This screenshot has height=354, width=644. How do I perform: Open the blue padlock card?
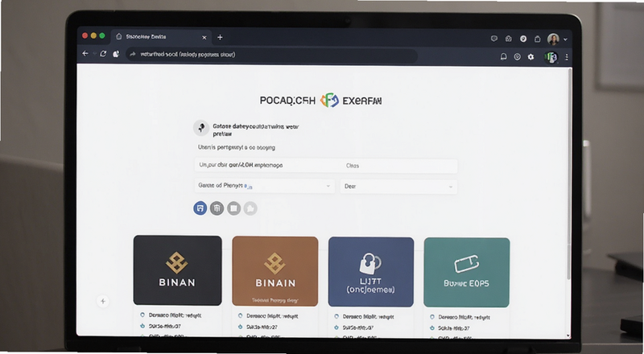pyautogui.click(x=371, y=272)
